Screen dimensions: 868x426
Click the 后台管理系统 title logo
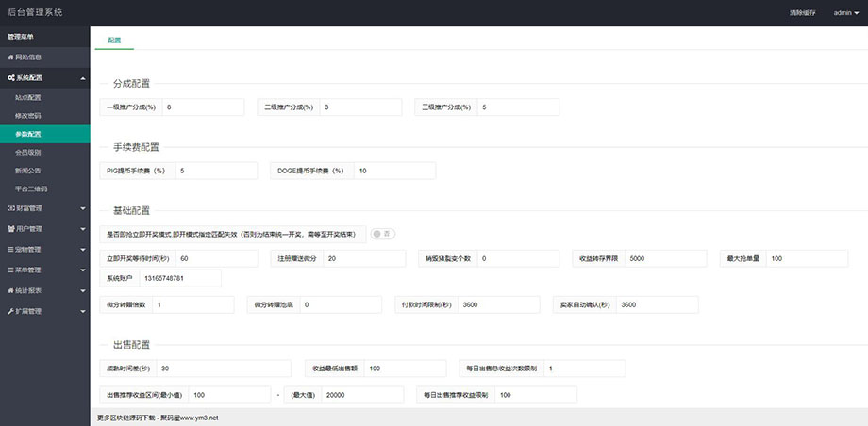point(35,12)
